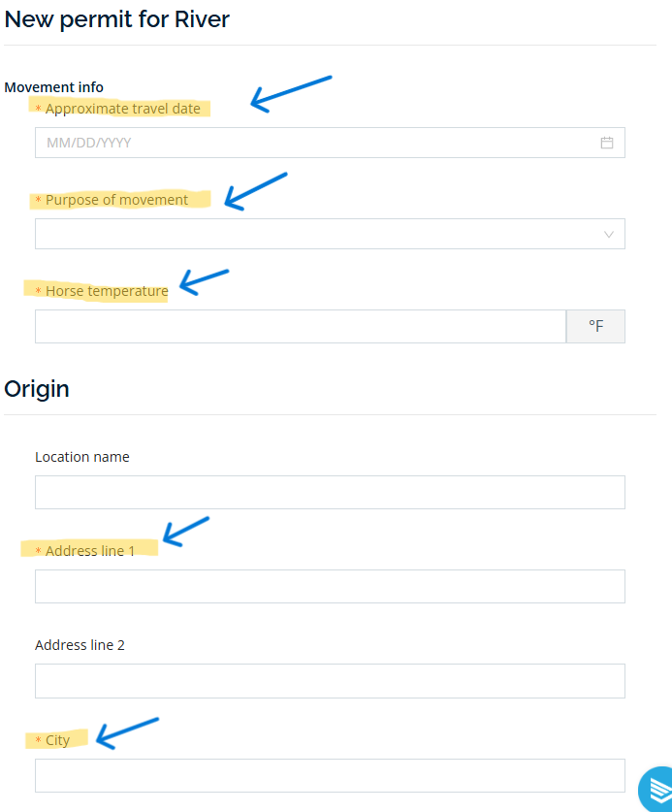
Task: Click the Location name text field
Action: coord(330,492)
